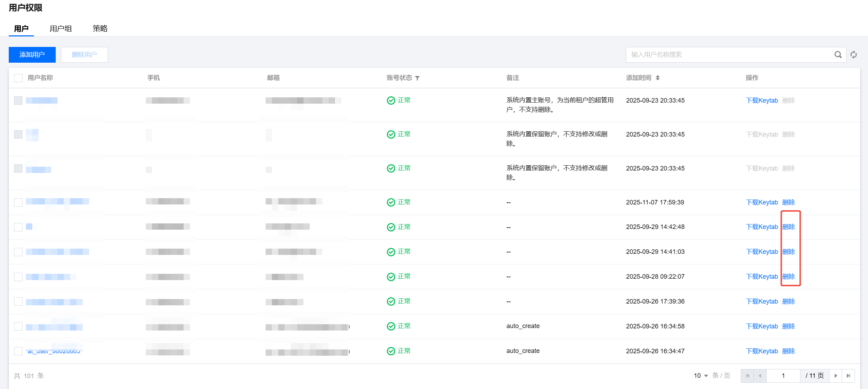Click the refresh list icon

pos(854,55)
